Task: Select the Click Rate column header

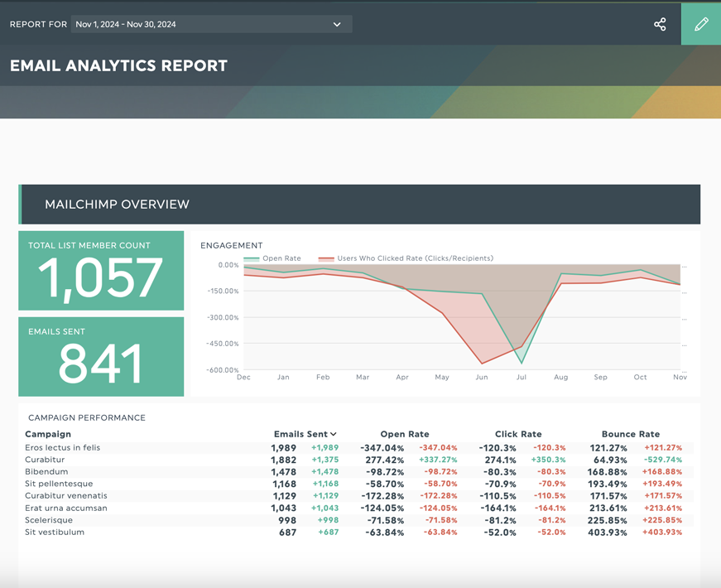Action: click(x=518, y=434)
